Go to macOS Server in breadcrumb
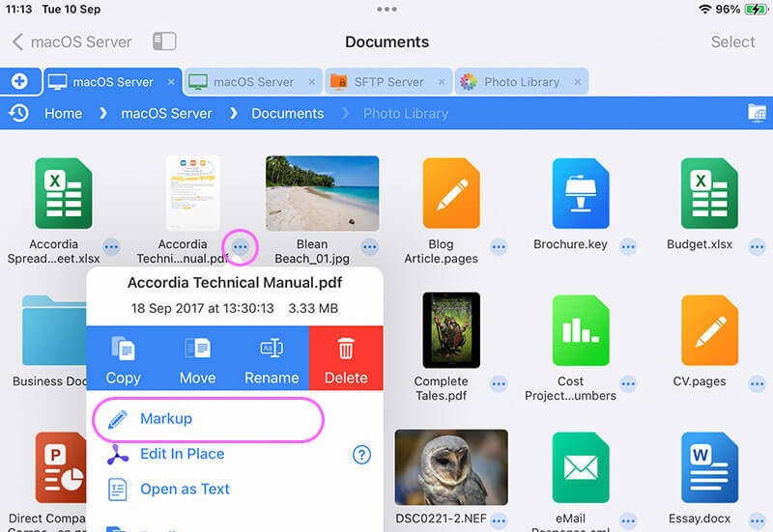The image size is (773, 532). (166, 113)
